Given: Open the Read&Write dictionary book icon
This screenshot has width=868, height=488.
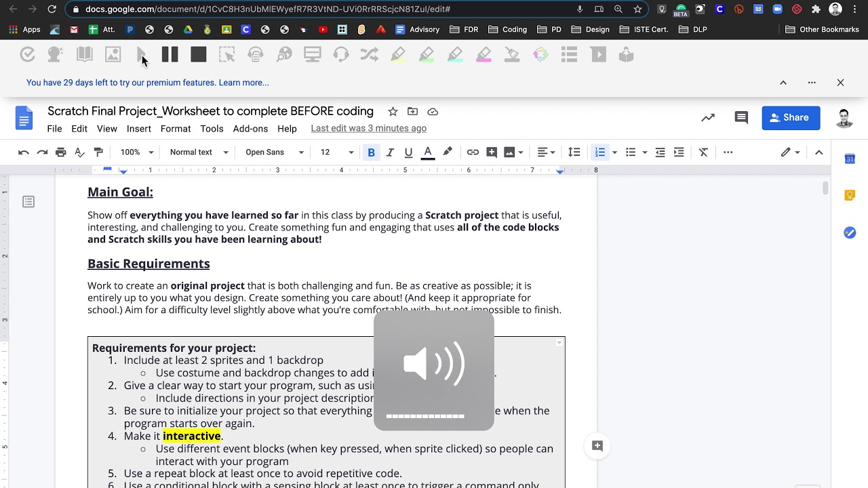Looking at the screenshot, I should coord(85,55).
